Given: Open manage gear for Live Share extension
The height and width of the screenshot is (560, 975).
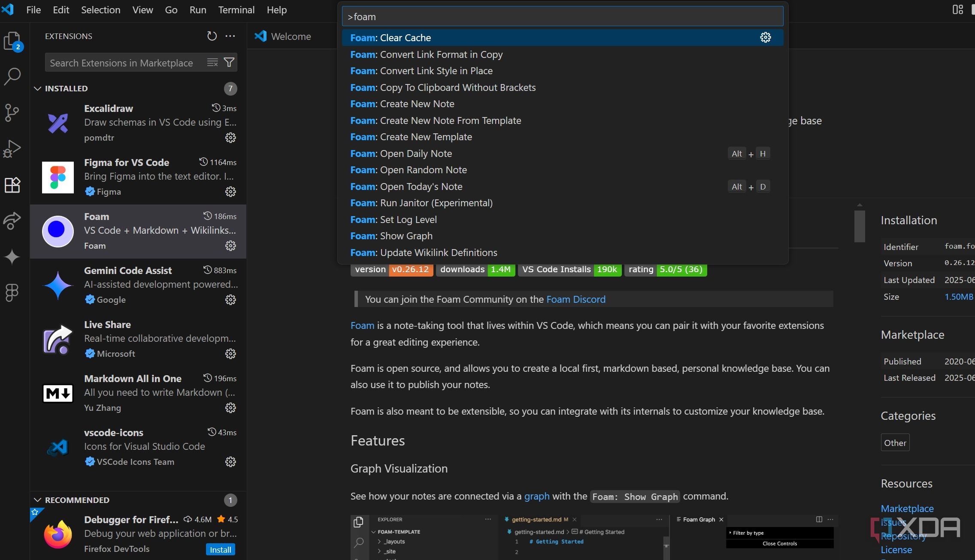Looking at the screenshot, I should pyautogui.click(x=230, y=354).
